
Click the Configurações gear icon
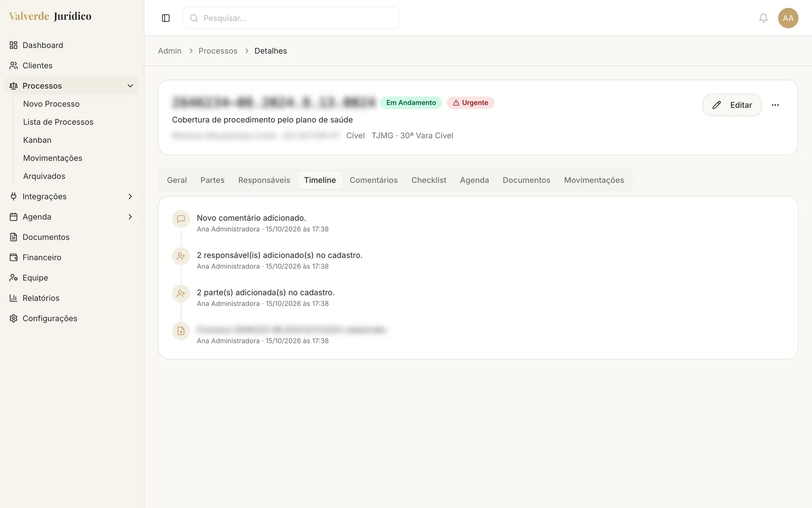click(14, 319)
